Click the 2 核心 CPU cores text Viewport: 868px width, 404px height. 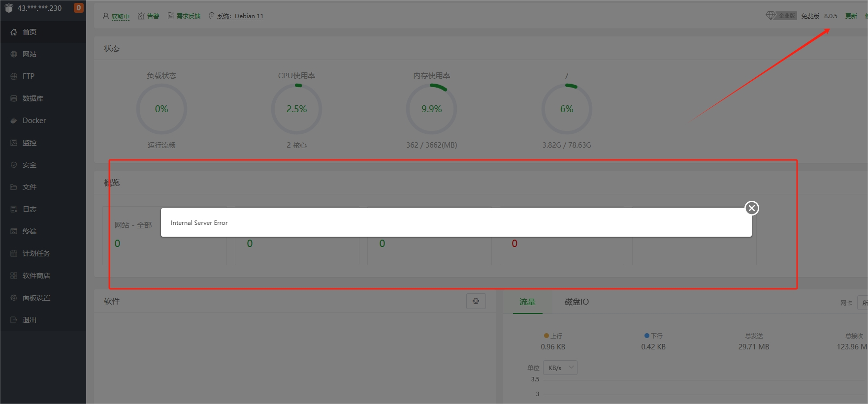tap(296, 145)
